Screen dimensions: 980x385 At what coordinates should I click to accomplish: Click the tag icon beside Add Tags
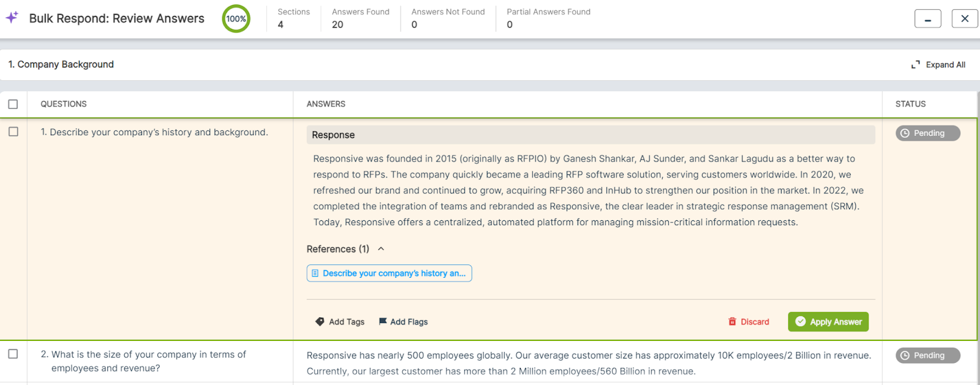[x=320, y=321]
